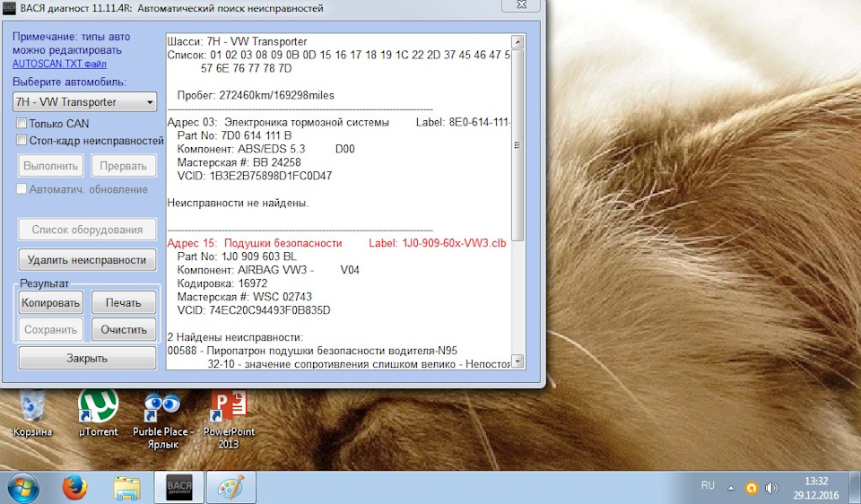Launch PowerPoint 2013 from the desktop

click(229, 420)
